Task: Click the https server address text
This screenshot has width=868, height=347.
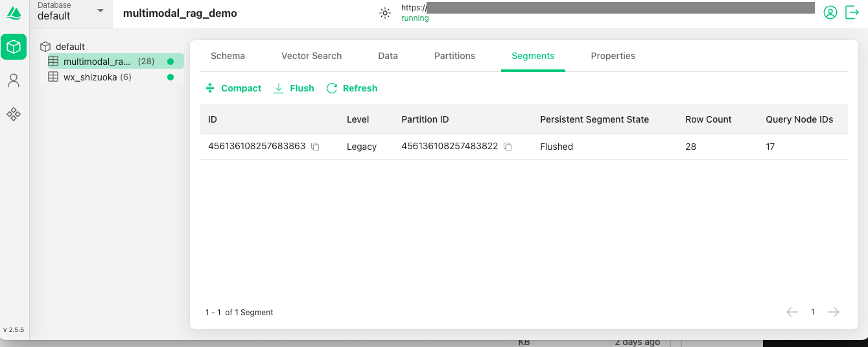Action: pos(414,8)
